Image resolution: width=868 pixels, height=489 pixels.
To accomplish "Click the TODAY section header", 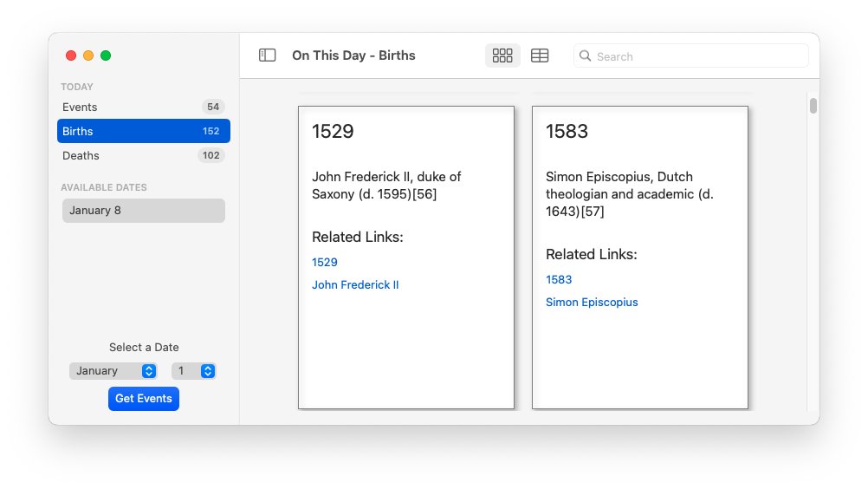I will 77,87.
